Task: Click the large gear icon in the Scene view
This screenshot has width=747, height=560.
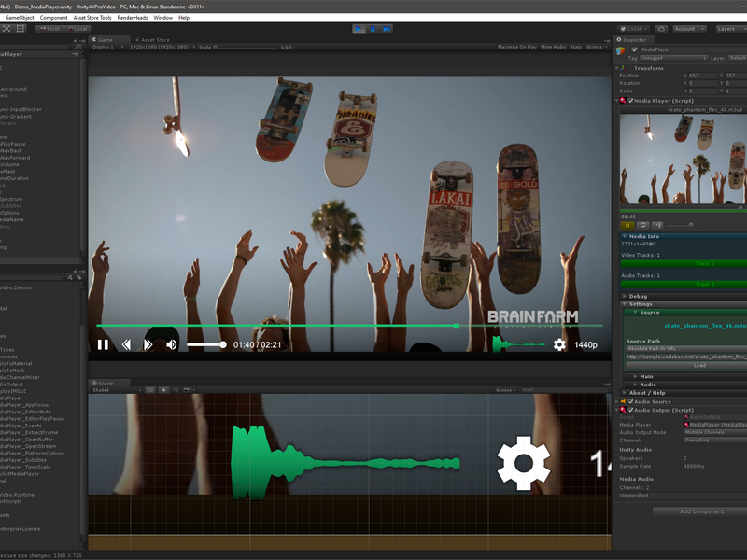Action: (524, 463)
